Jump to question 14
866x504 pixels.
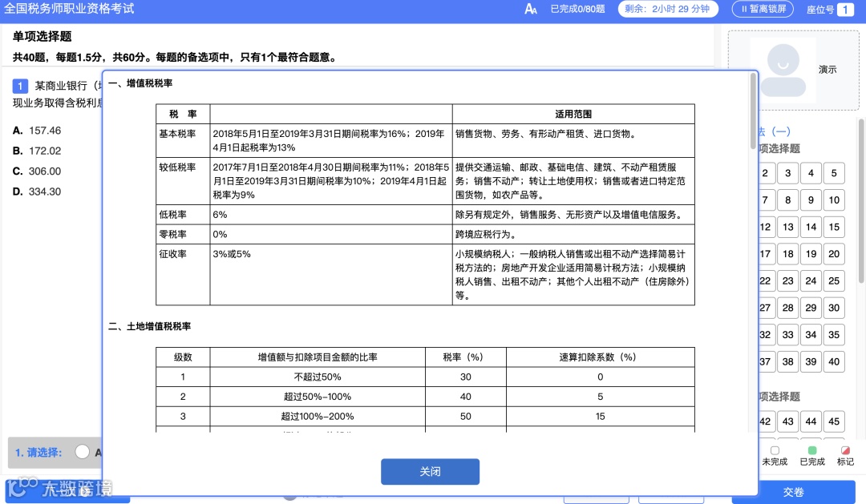(811, 227)
